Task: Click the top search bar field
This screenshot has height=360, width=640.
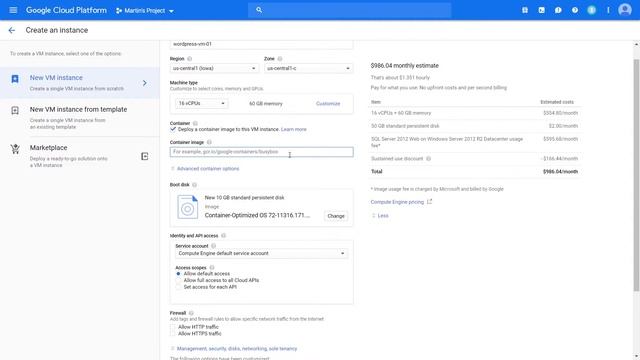Action: (349, 10)
